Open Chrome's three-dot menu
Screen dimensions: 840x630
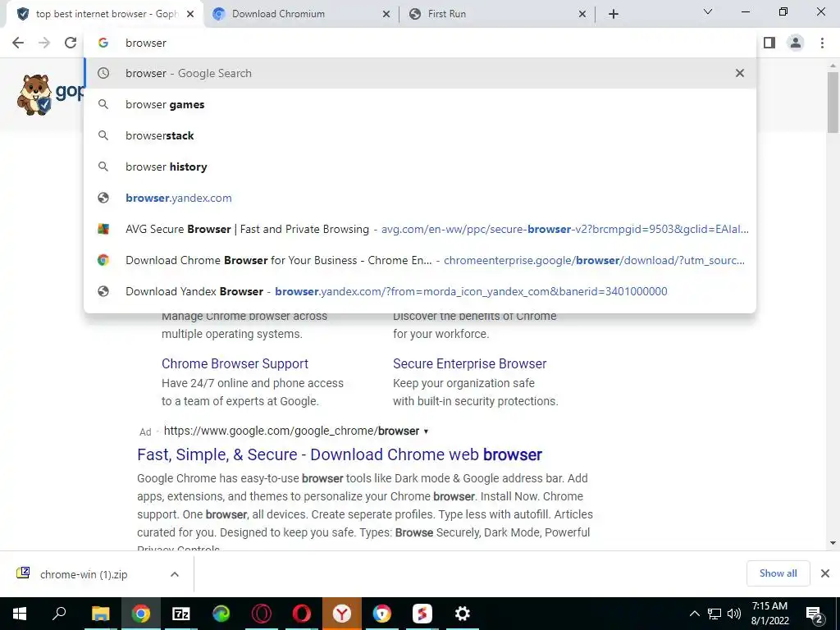(x=822, y=43)
